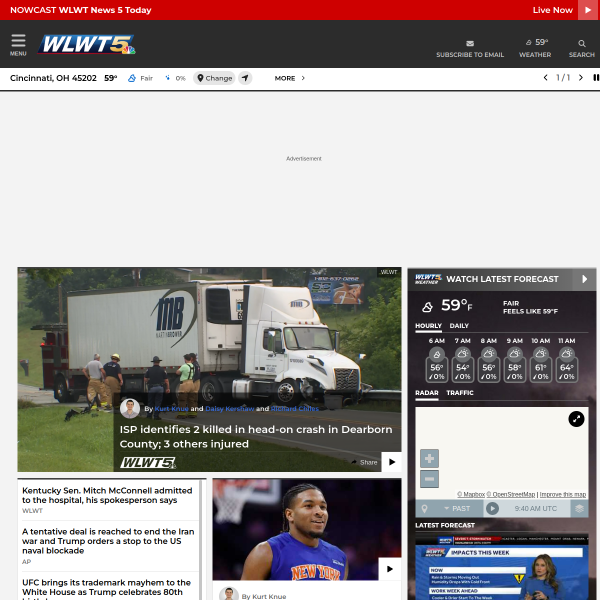Open the 59° Weather header link

point(535,48)
